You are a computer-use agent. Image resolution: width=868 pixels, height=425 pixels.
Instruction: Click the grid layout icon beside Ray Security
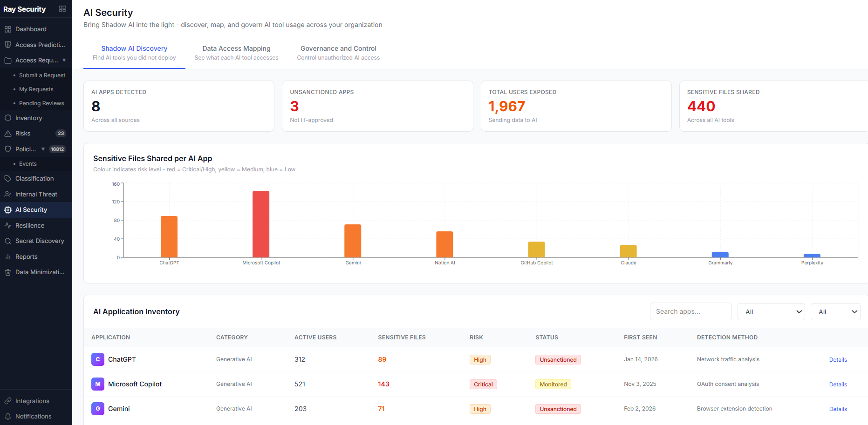coord(62,9)
